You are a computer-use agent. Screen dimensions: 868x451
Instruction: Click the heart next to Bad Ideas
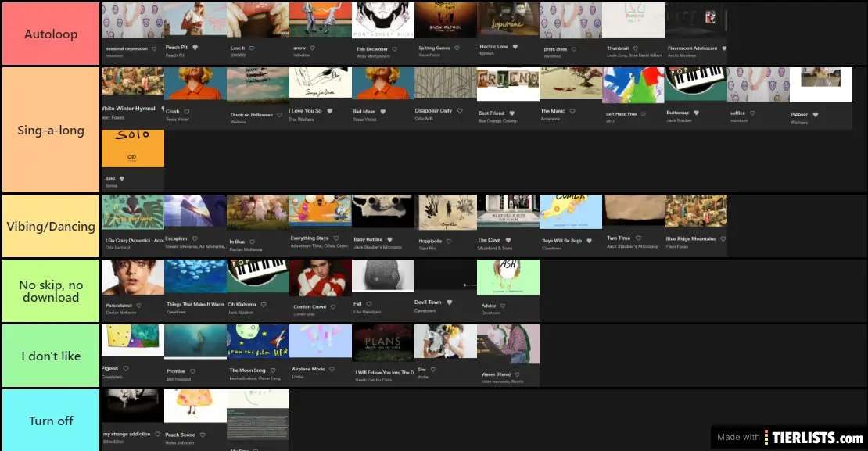click(382, 111)
